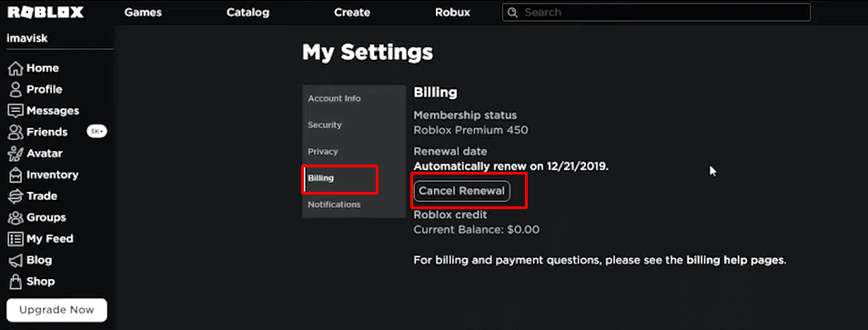Click the Upgrade Now button

pyautogui.click(x=56, y=310)
